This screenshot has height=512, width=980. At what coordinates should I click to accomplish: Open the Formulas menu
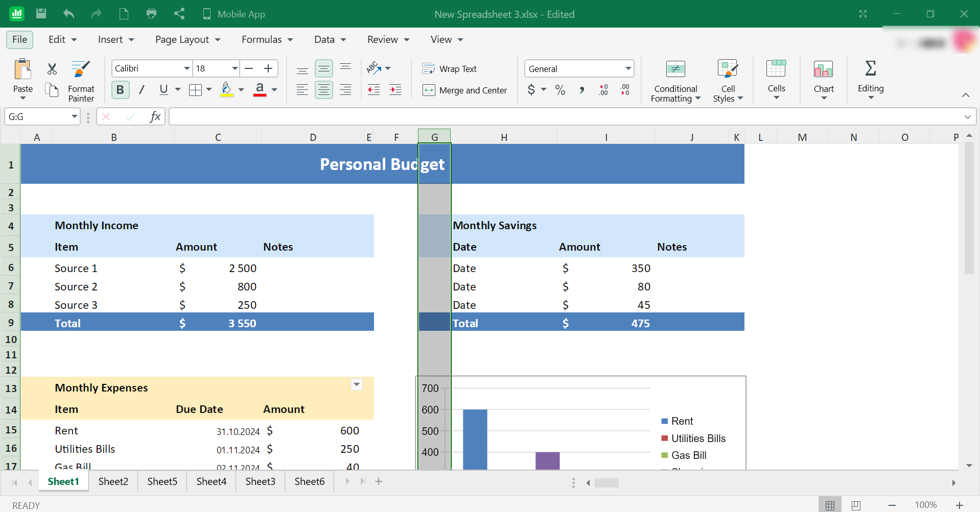267,39
